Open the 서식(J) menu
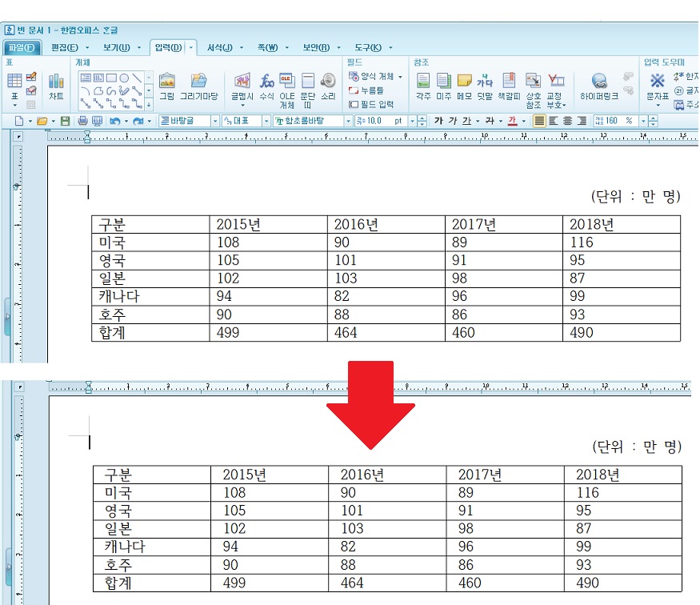This screenshot has height=605, width=700. [220, 48]
